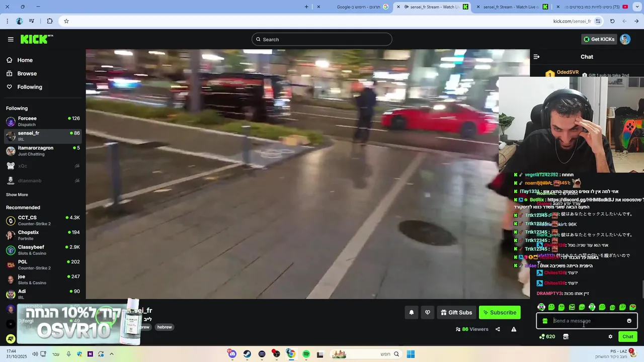Open the browser media control icon

pyautogui.click(x=32, y=21)
